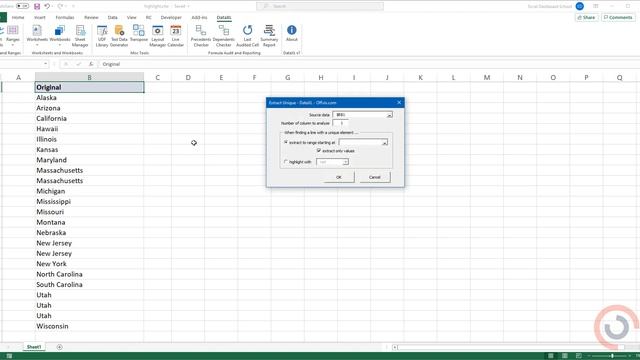Open the Layout Manager
Screen dimensions: 640x360
tap(158, 36)
